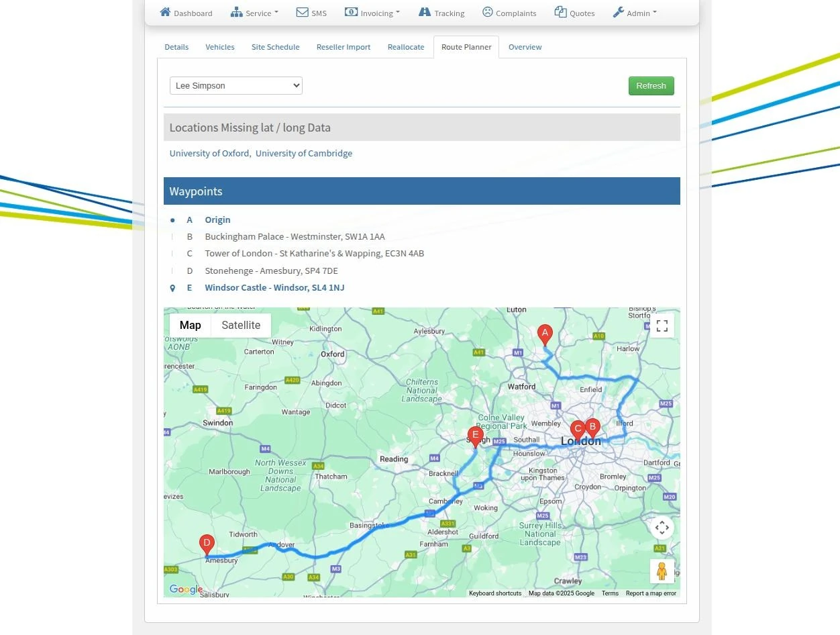
Task: Open the Lee Simpson driver dropdown
Action: [x=236, y=86]
